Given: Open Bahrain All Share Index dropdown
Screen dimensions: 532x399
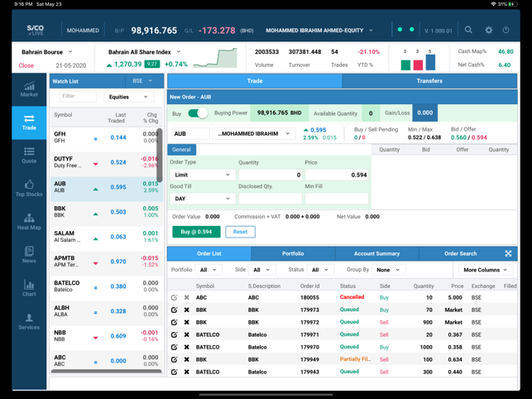Looking at the screenshot, I should click(x=144, y=52).
